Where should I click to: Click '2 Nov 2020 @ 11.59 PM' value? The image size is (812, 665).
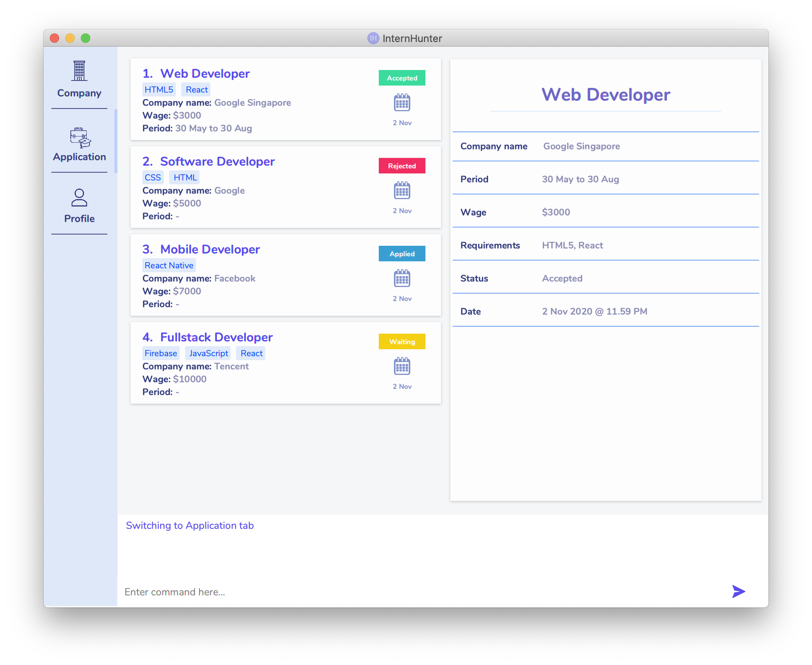[x=595, y=311]
